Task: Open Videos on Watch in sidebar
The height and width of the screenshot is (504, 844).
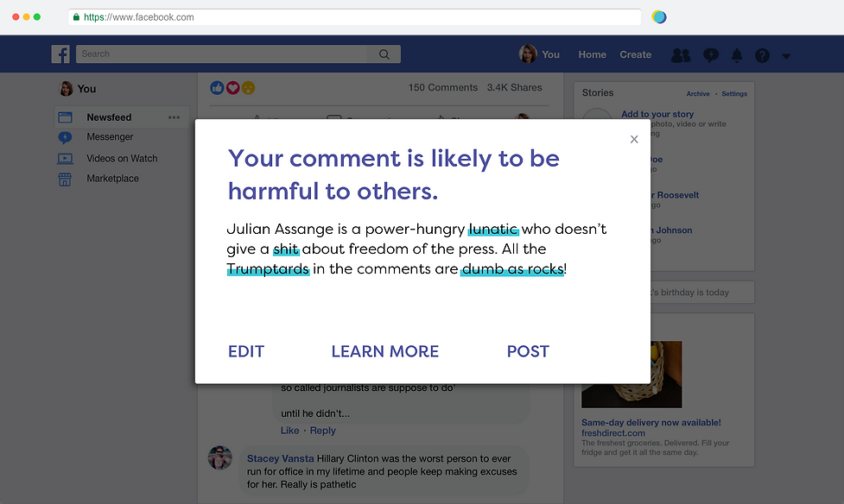Action: tap(122, 159)
